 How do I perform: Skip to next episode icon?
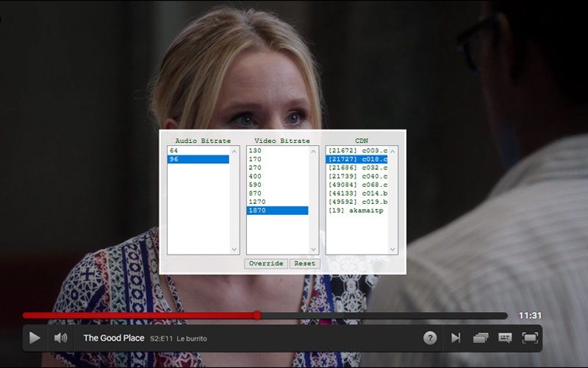click(456, 338)
